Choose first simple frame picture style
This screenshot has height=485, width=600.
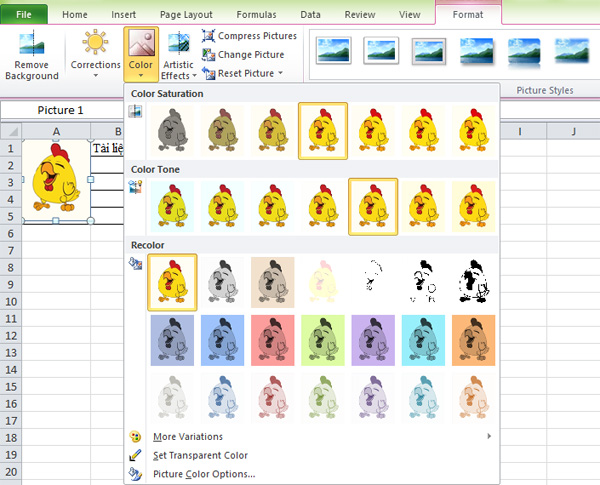click(x=334, y=50)
